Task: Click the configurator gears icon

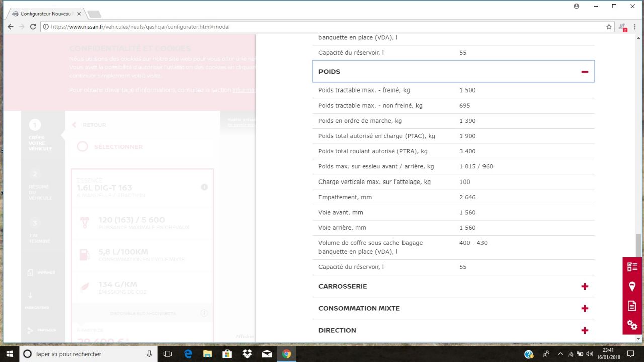Action: coord(632,325)
